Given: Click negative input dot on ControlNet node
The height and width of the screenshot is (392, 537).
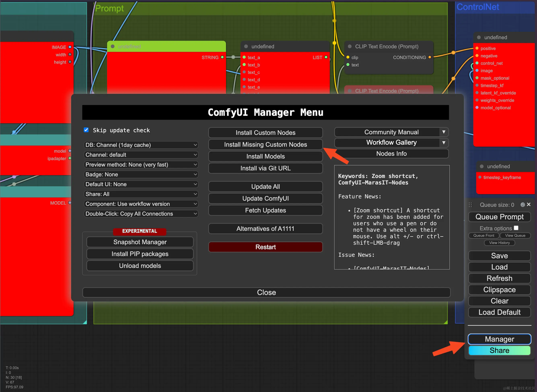Looking at the screenshot, I should tap(477, 56).
